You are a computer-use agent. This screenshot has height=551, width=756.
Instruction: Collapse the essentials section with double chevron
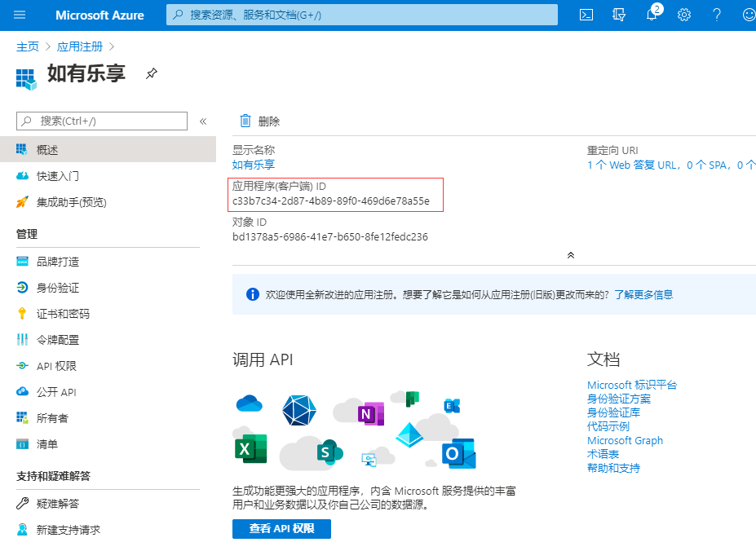click(x=571, y=255)
